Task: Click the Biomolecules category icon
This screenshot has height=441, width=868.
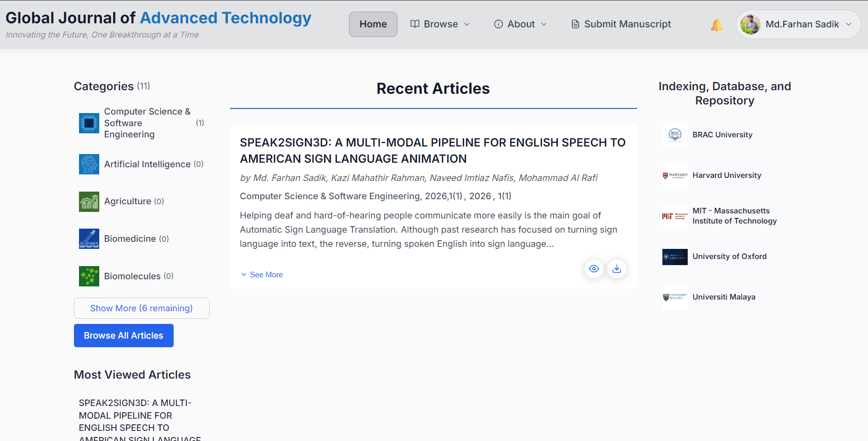Action: tap(89, 276)
